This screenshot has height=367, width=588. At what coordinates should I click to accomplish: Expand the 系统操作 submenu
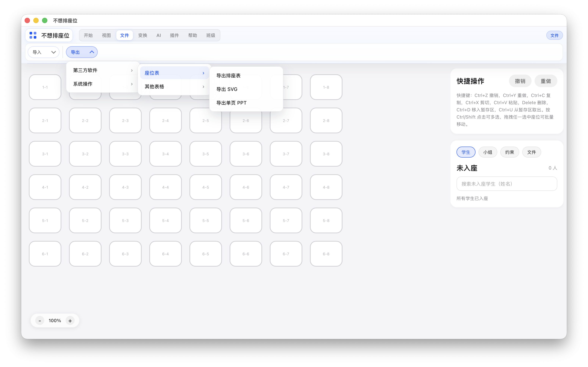pos(103,84)
